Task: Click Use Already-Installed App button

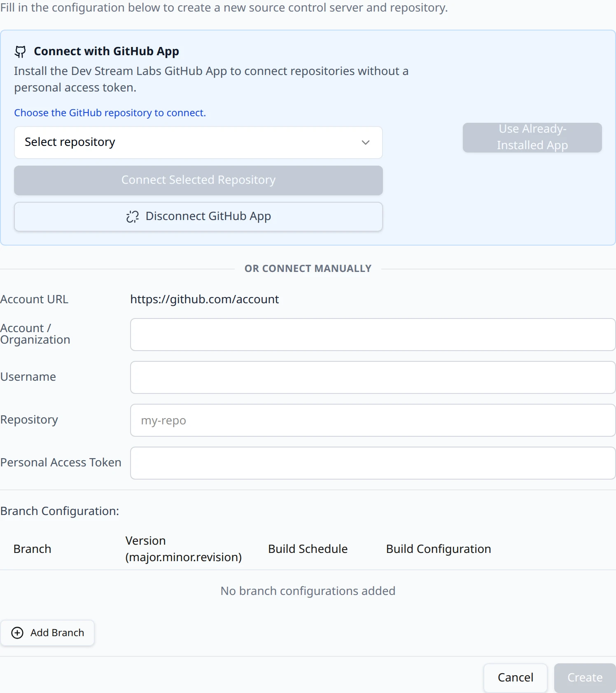Action: pyautogui.click(x=532, y=138)
